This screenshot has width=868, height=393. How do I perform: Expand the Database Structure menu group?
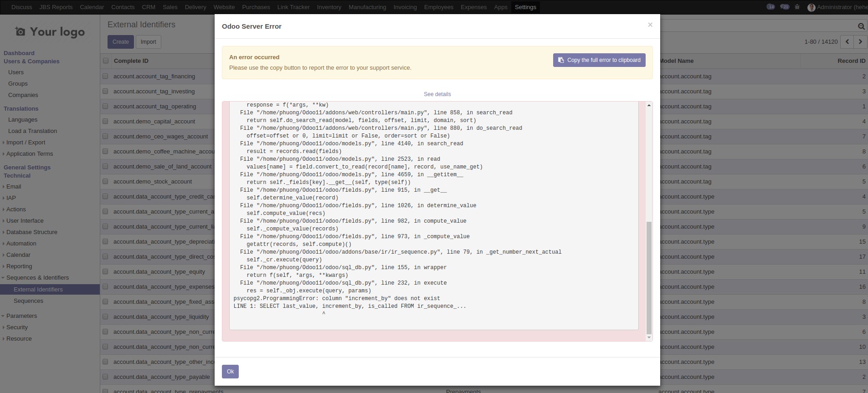[31, 232]
